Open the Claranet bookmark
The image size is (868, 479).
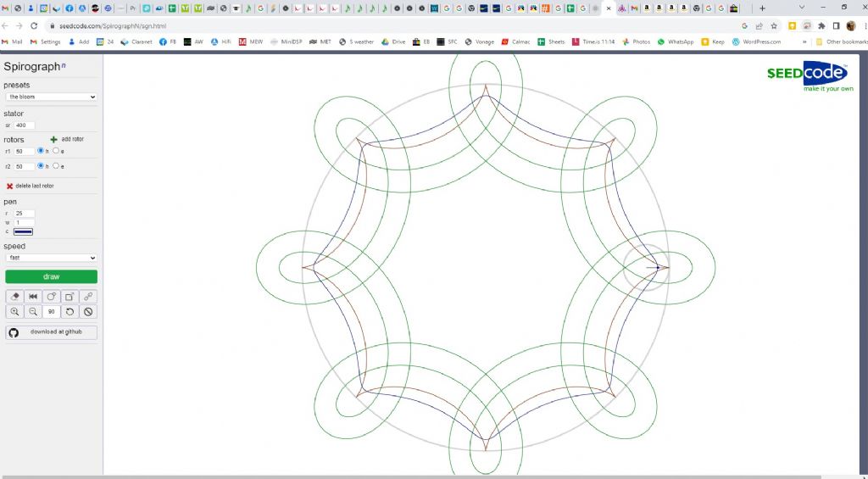tap(136, 42)
